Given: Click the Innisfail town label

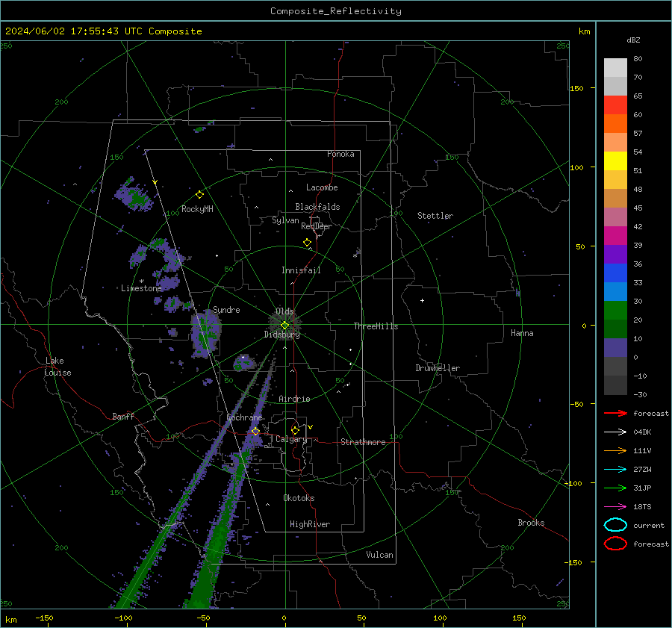Looking at the screenshot, I should [x=301, y=270].
